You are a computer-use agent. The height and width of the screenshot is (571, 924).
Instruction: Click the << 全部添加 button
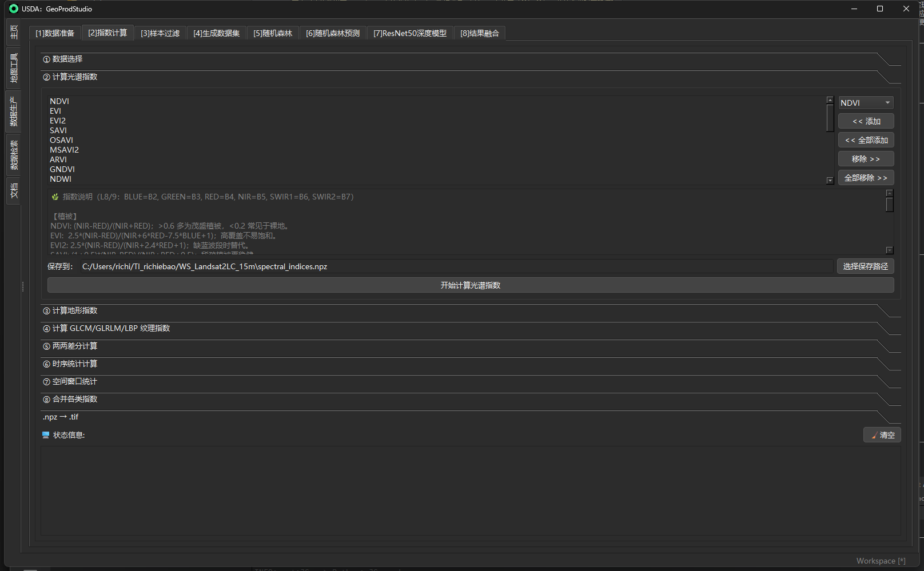click(x=866, y=140)
